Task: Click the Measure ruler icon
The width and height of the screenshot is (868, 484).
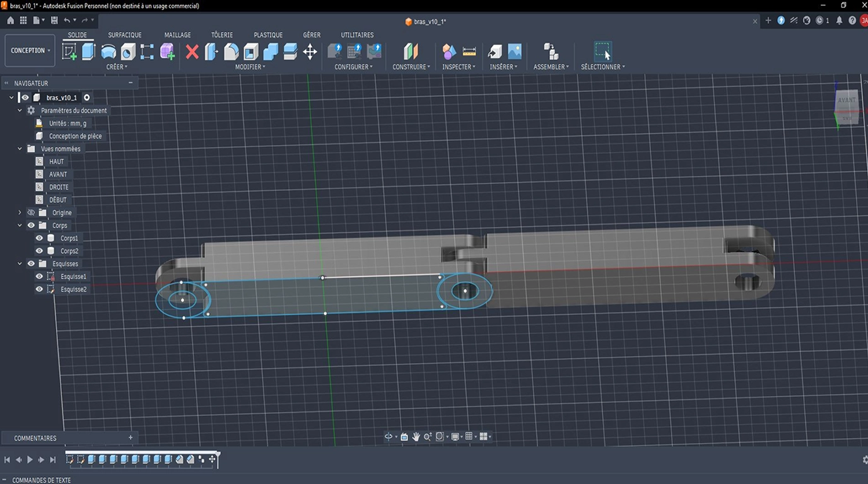Action: click(x=469, y=51)
